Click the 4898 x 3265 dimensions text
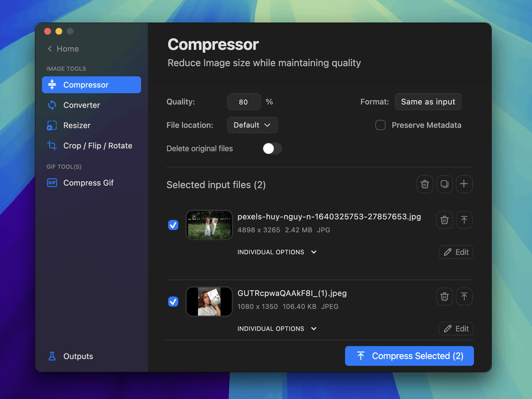 click(x=259, y=230)
